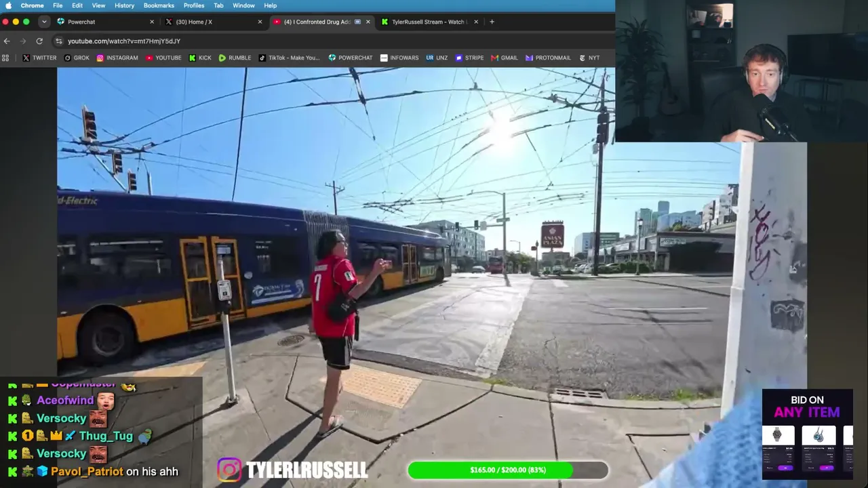Go back to the previous page
868x488 pixels.
[7, 41]
